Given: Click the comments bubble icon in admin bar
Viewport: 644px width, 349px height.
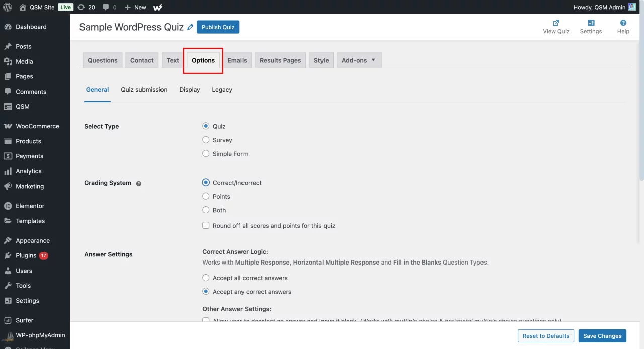Looking at the screenshot, I should click(109, 7).
